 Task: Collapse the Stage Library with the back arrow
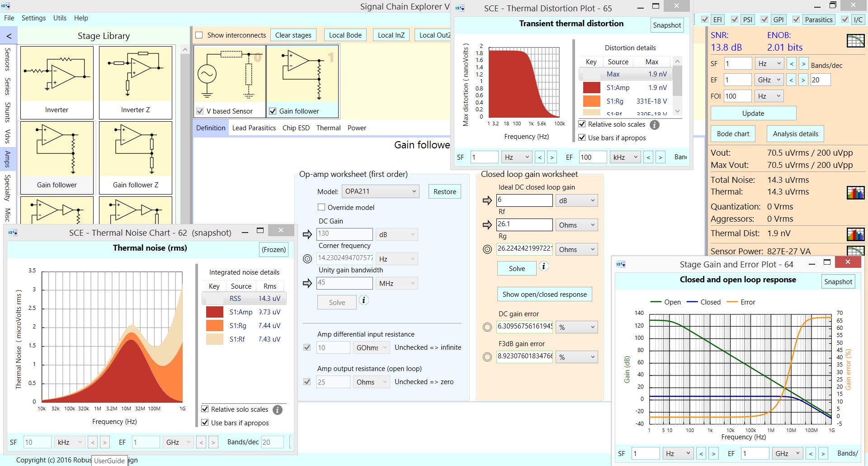click(9, 36)
